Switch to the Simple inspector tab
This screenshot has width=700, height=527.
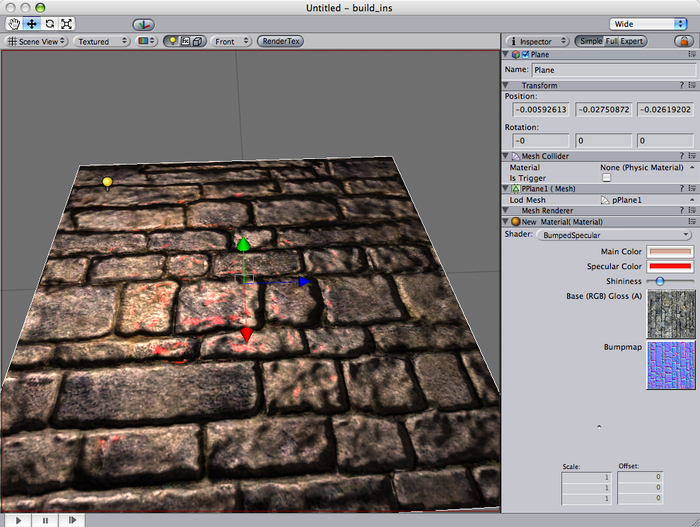click(x=589, y=41)
